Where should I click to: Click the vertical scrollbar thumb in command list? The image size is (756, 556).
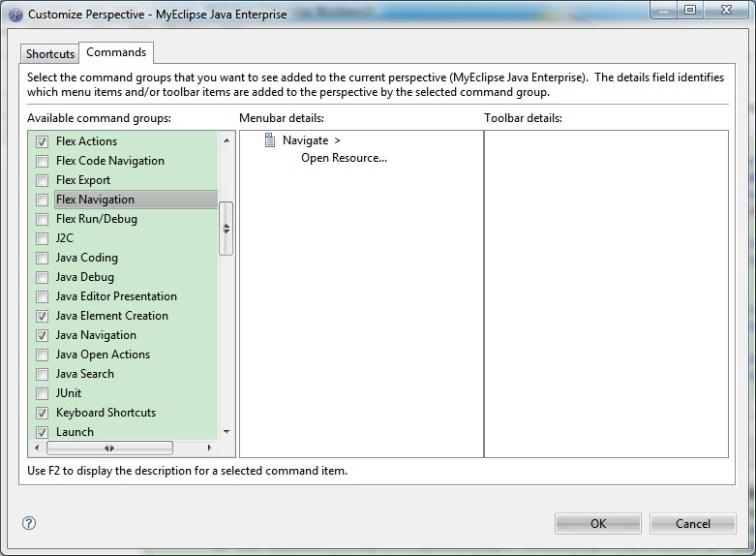227,229
